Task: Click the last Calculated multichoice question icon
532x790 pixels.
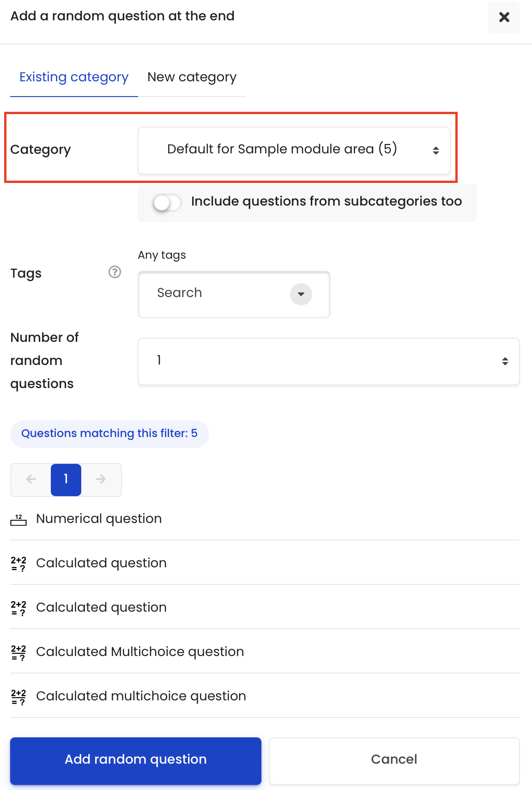Action: point(18,697)
